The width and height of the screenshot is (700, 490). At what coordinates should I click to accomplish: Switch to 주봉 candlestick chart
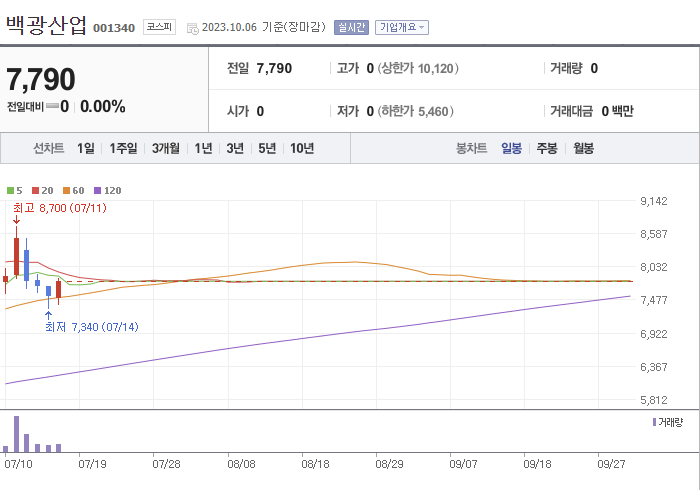click(x=547, y=148)
